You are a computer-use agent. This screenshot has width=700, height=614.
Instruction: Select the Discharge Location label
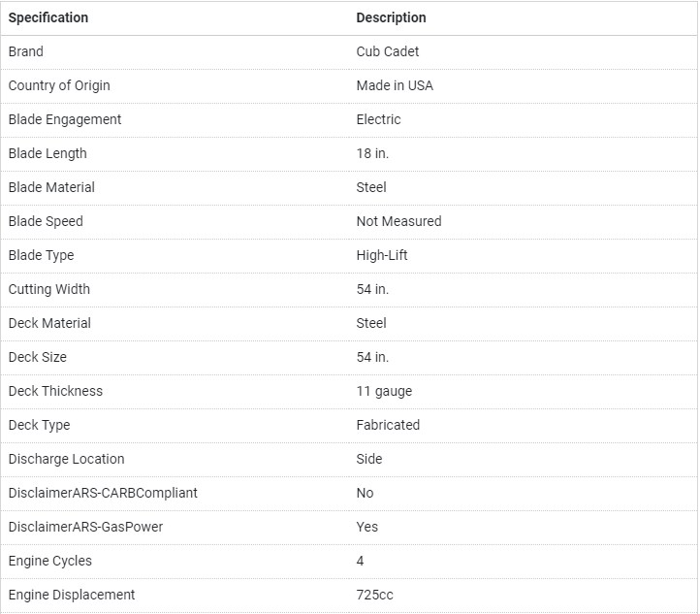tap(66, 459)
